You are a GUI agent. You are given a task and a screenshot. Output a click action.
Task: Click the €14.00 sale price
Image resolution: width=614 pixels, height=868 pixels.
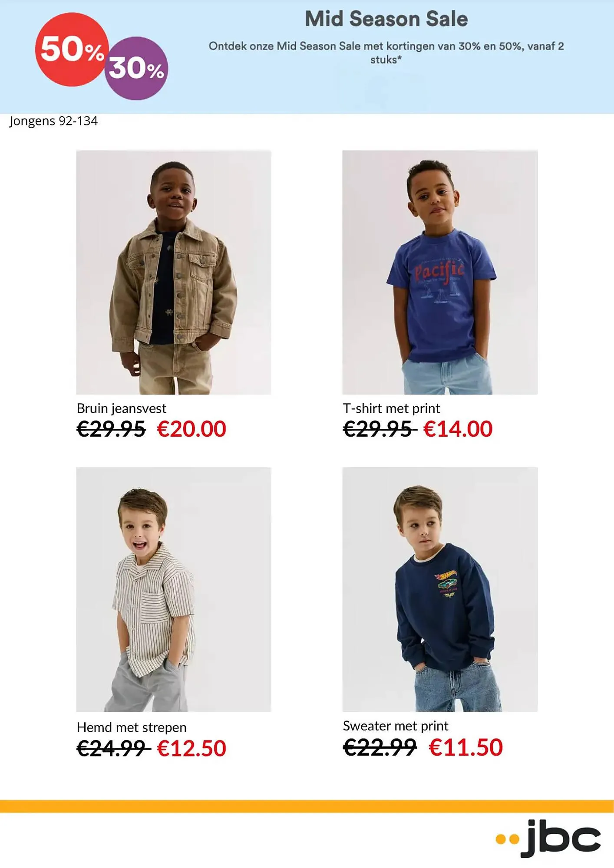(458, 429)
